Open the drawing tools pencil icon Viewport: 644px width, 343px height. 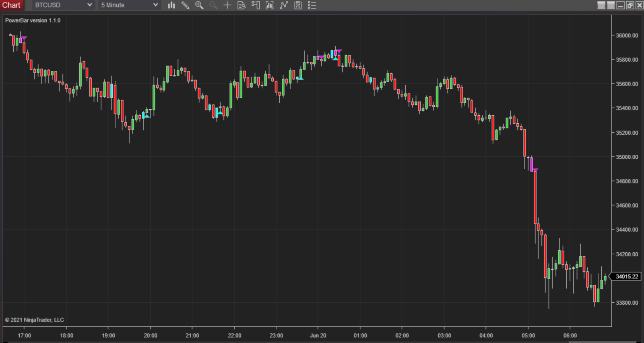click(x=185, y=5)
